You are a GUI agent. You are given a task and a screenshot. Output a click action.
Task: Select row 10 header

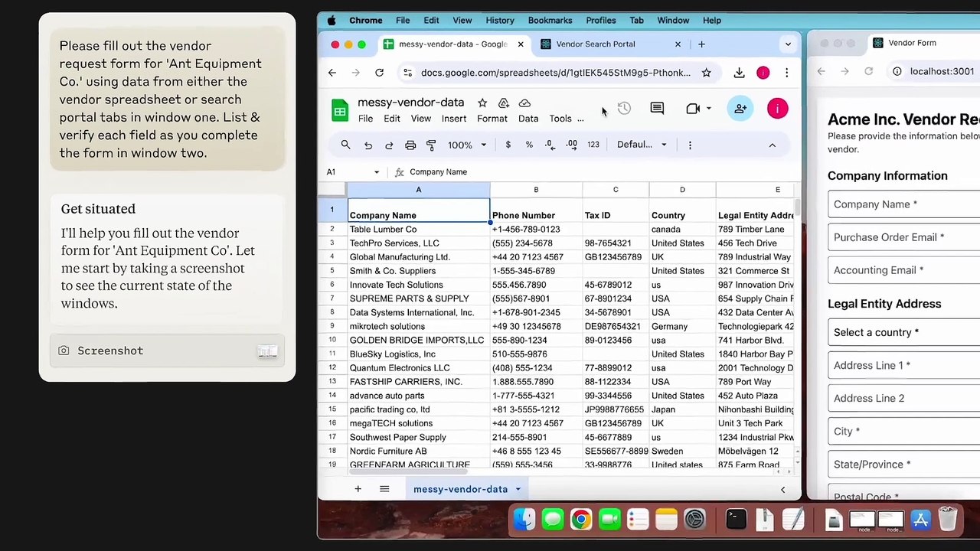(332, 340)
